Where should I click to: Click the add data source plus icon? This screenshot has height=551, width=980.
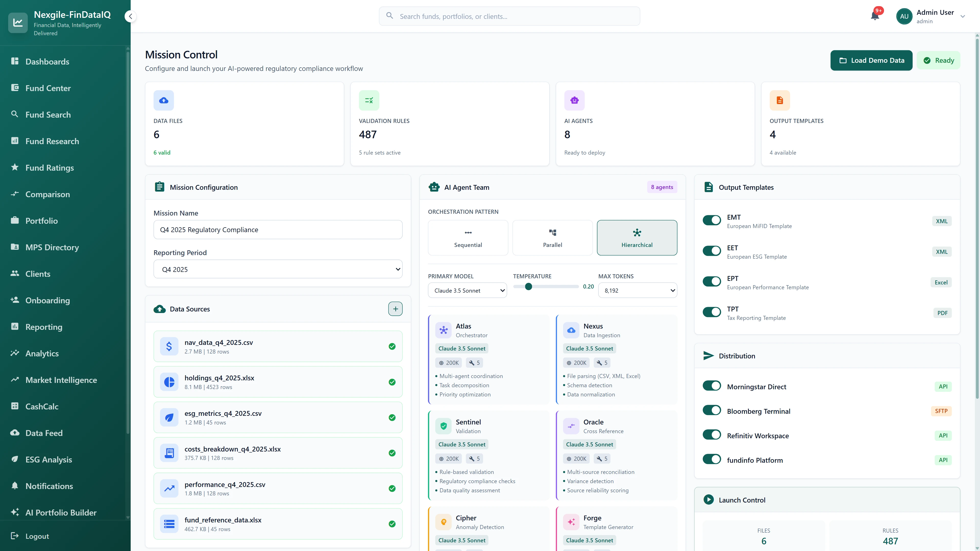(x=395, y=309)
